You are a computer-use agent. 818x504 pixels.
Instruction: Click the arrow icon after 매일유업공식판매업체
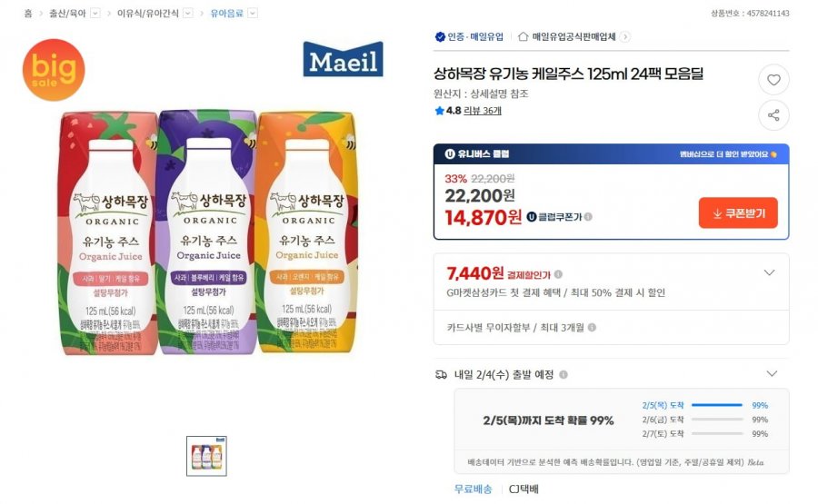pyautogui.click(x=625, y=37)
